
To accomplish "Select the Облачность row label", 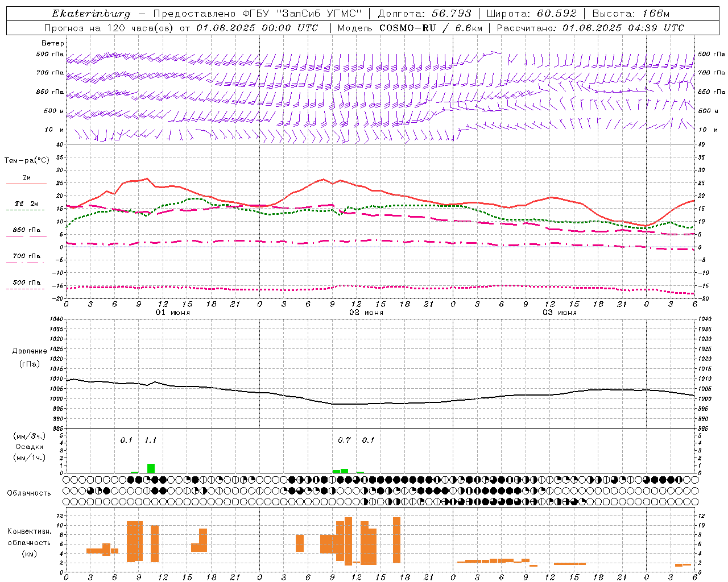I will pyautogui.click(x=29, y=493).
